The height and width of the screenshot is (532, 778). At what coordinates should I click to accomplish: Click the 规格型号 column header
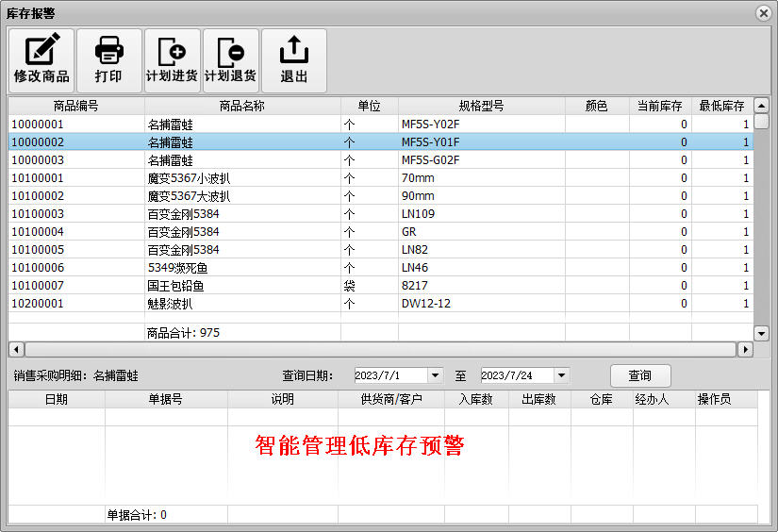pyautogui.click(x=481, y=106)
